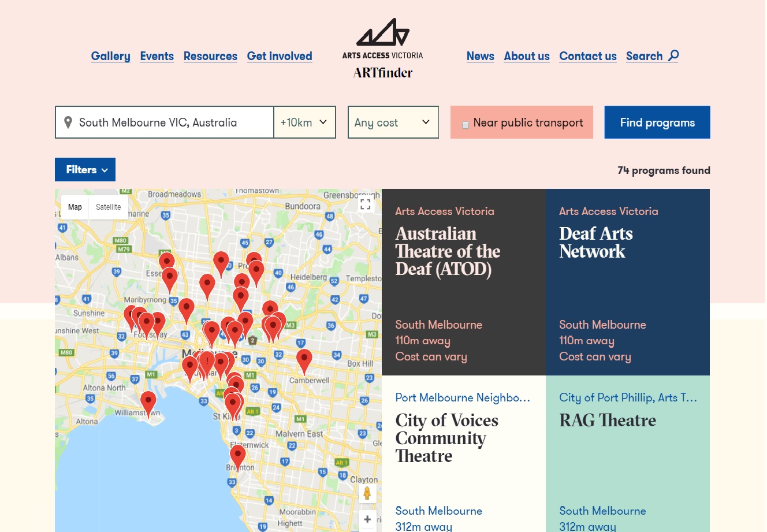This screenshot has height=532, width=767.
Task: Open the Resources menu link
Action: pos(210,56)
